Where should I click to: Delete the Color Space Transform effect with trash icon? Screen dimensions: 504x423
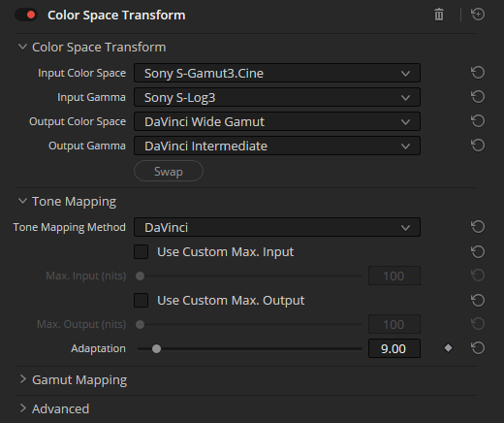pos(439,15)
